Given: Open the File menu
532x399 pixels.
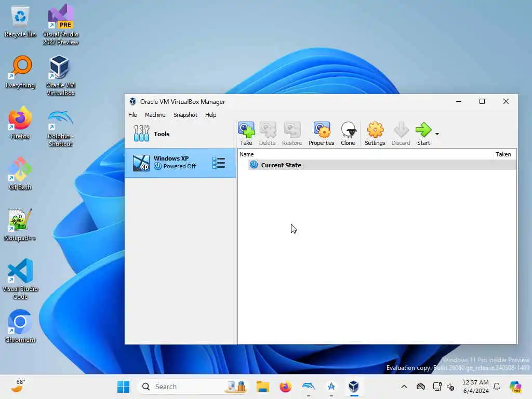Looking at the screenshot, I should 132,115.
